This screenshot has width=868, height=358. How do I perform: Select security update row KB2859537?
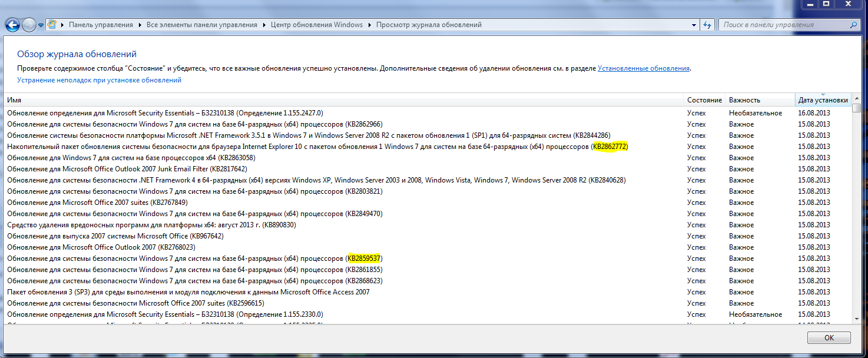click(428, 258)
